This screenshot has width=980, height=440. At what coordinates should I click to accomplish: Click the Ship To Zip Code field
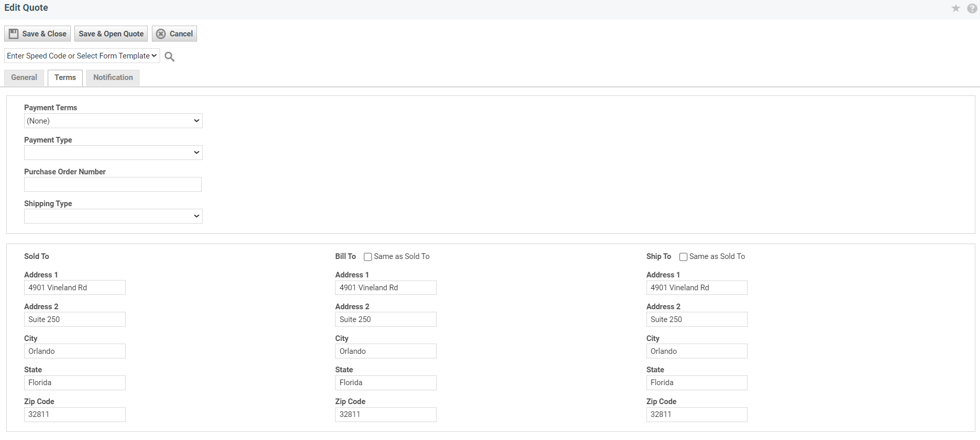[696, 414]
